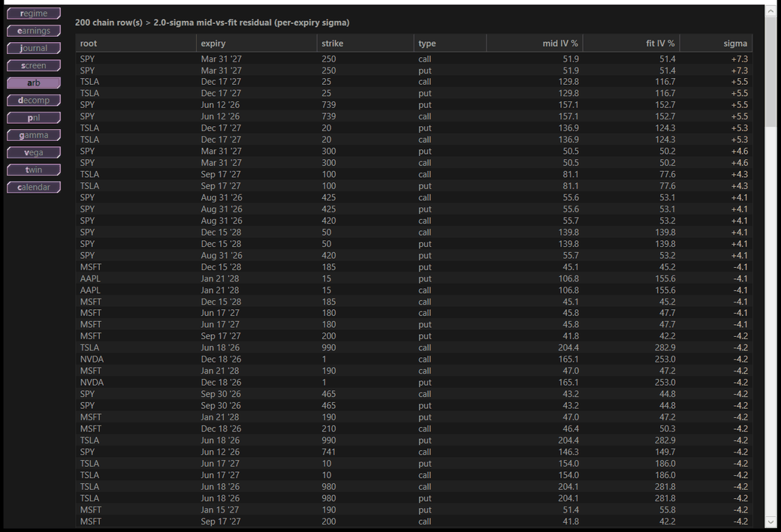This screenshot has width=781, height=532.
Task: Open the vega view button
Action: (x=34, y=152)
